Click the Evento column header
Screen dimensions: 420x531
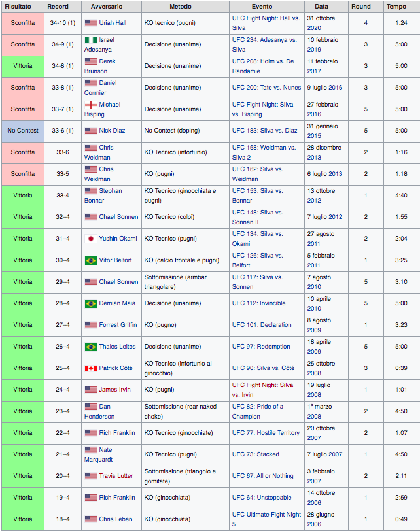click(x=267, y=7)
